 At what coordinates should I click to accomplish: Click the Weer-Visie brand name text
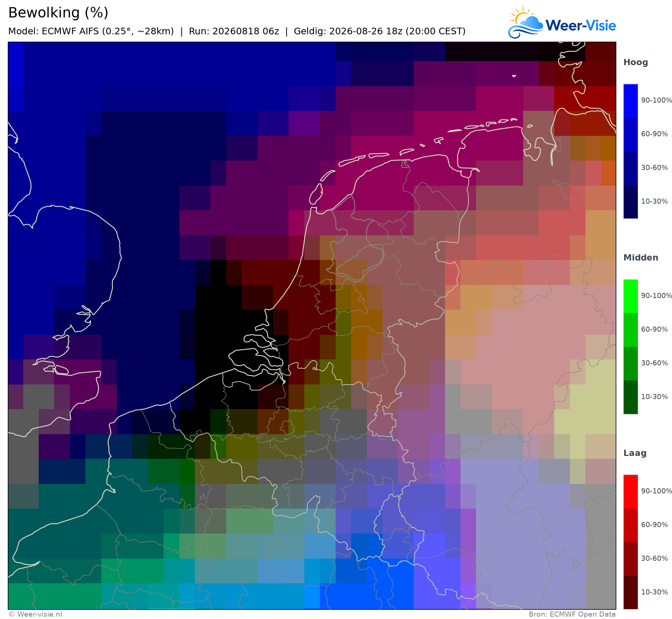581,25
